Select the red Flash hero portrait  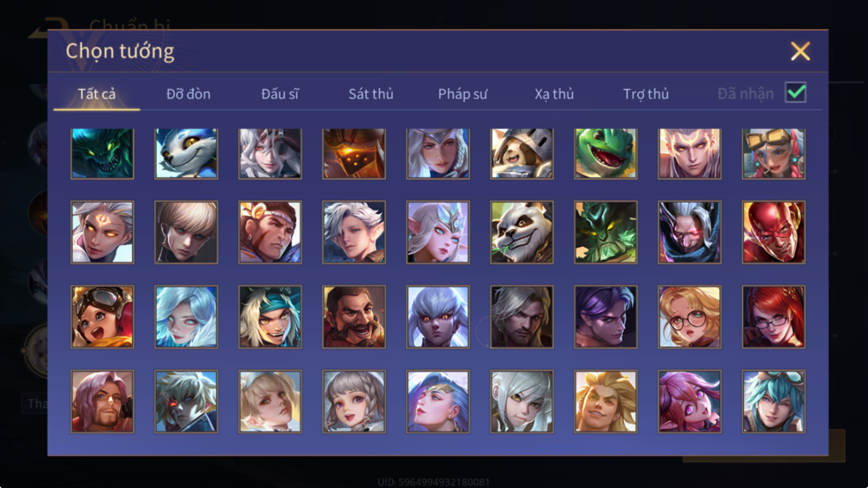773,232
